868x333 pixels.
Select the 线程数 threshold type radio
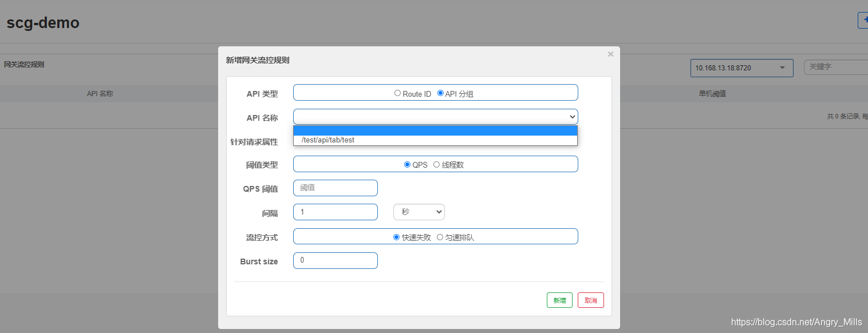click(436, 164)
